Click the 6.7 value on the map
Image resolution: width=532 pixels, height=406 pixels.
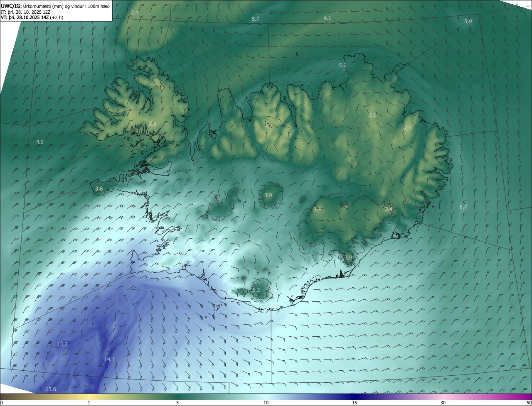point(463,207)
